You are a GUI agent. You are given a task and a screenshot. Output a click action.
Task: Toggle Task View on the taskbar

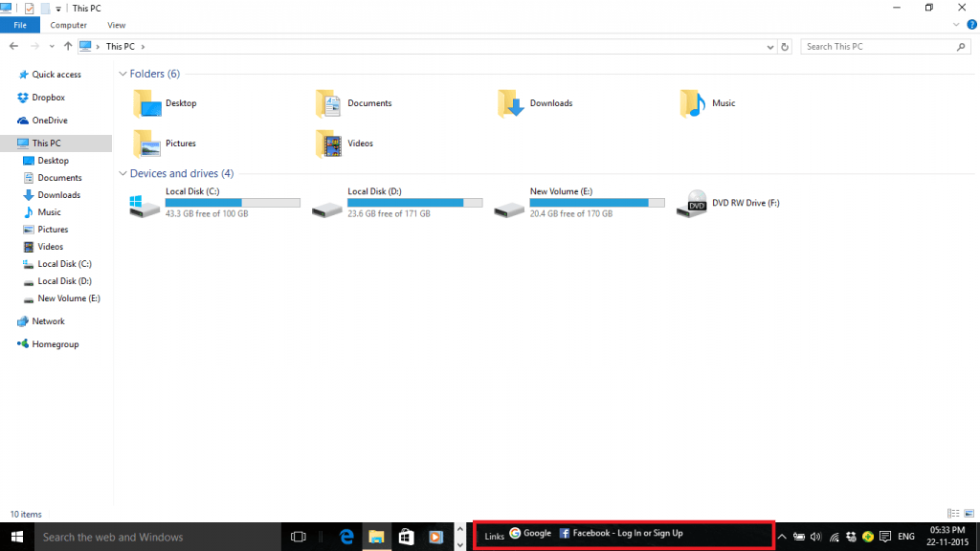click(298, 536)
